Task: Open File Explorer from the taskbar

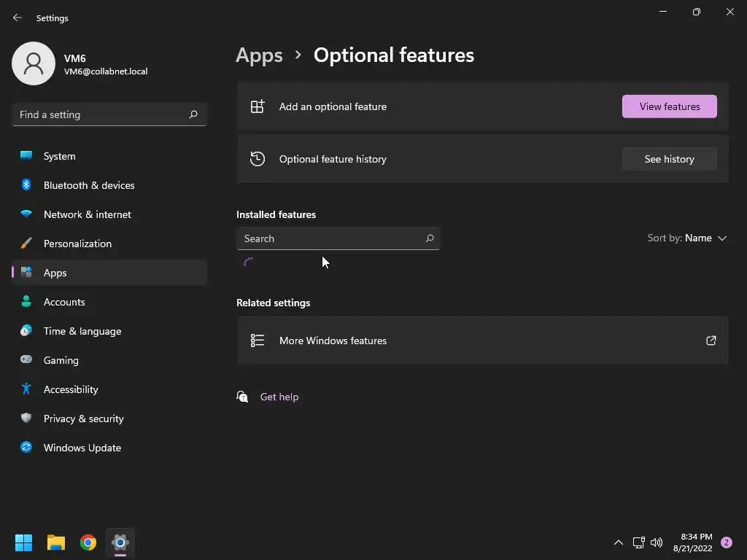Action: [x=56, y=542]
